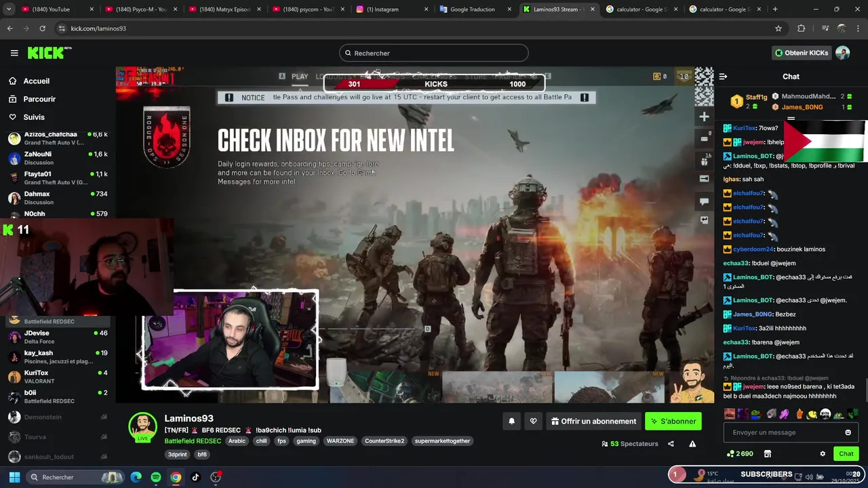Click the WARZONE tag
Viewport: 868px width, 488px height.
click(340, 441)
